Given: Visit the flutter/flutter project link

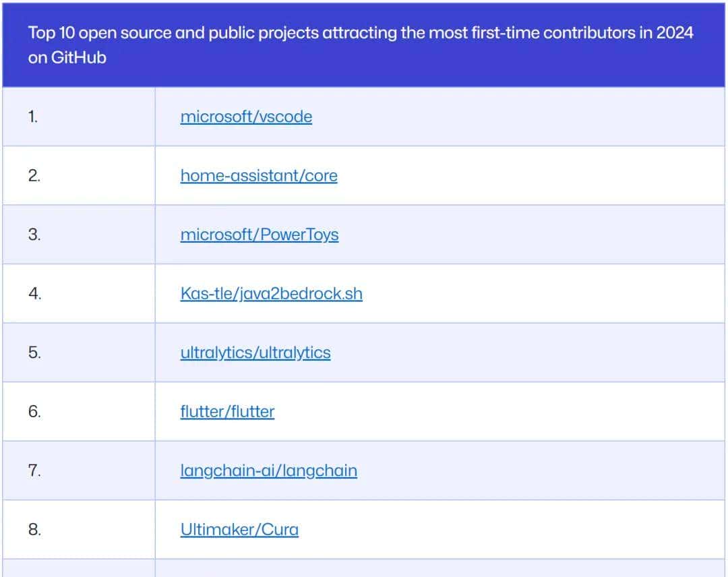Looking at the screenshot, I should click(227, 412).
